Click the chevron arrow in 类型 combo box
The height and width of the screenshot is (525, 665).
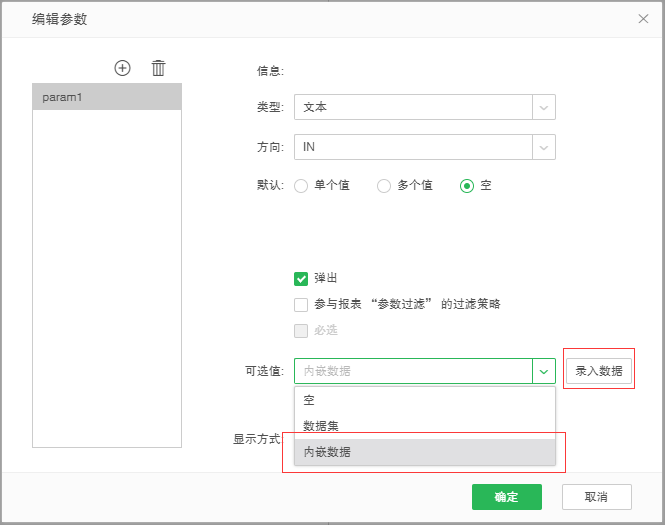(x=544, y=107)
